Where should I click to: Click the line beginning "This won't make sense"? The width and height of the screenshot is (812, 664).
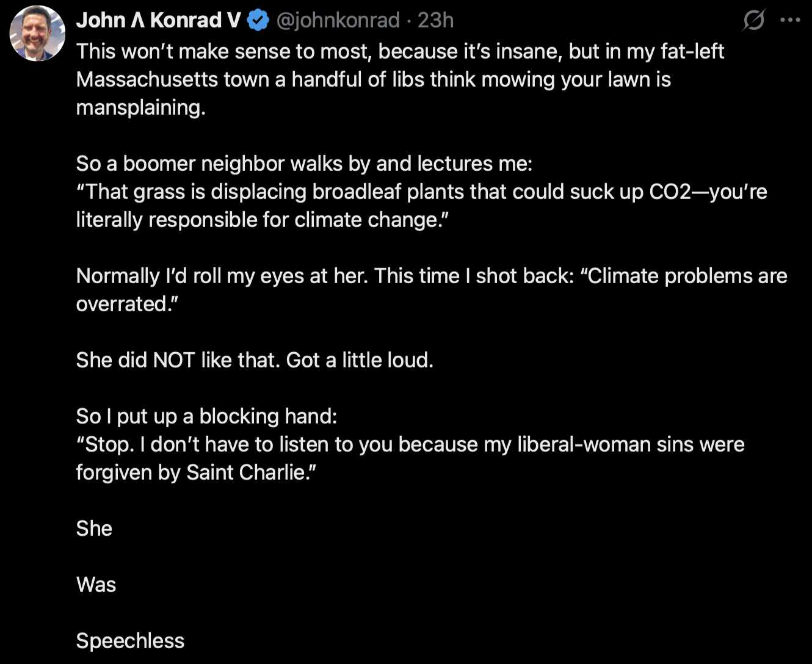click(x=400, y=51)
